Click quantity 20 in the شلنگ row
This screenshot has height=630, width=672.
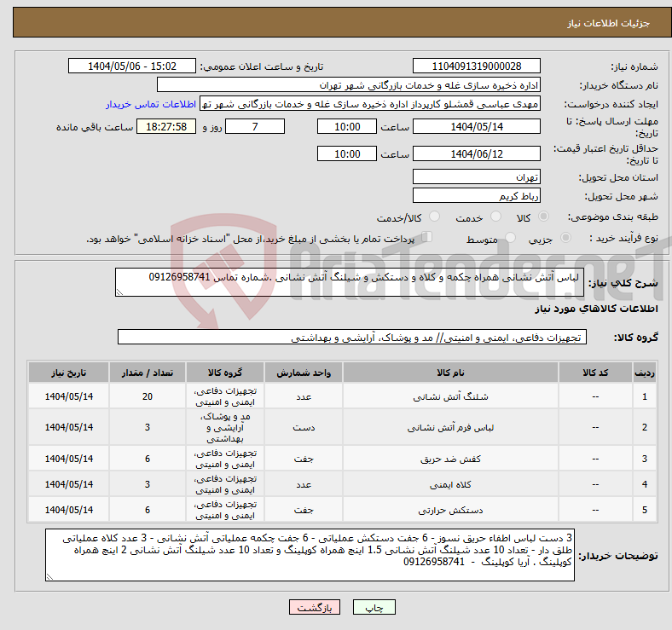(148, 397)
